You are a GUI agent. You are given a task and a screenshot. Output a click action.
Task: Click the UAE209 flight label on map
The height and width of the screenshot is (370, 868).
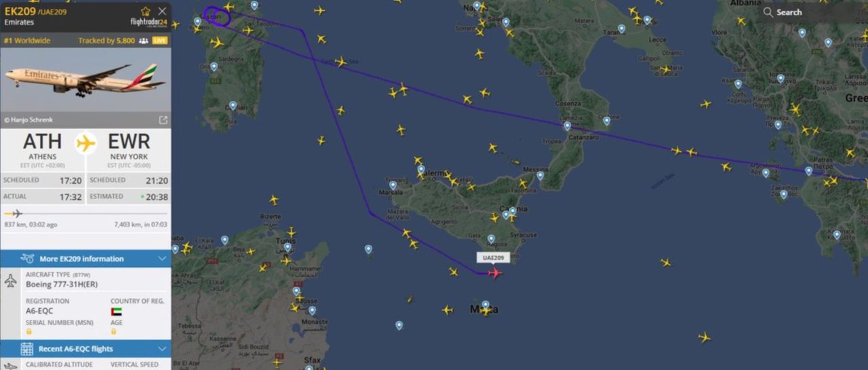(x=493, y=258)
